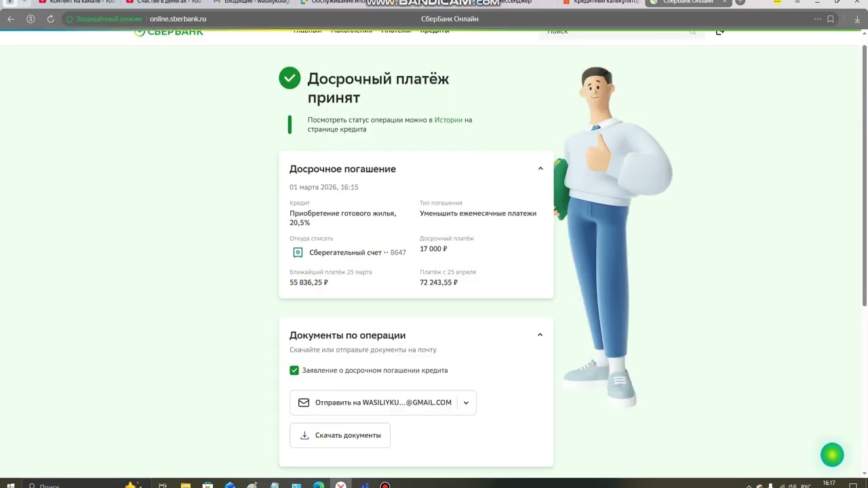Click the Sberbank logo in the header

pyautogui.click(x=169, y=31)
